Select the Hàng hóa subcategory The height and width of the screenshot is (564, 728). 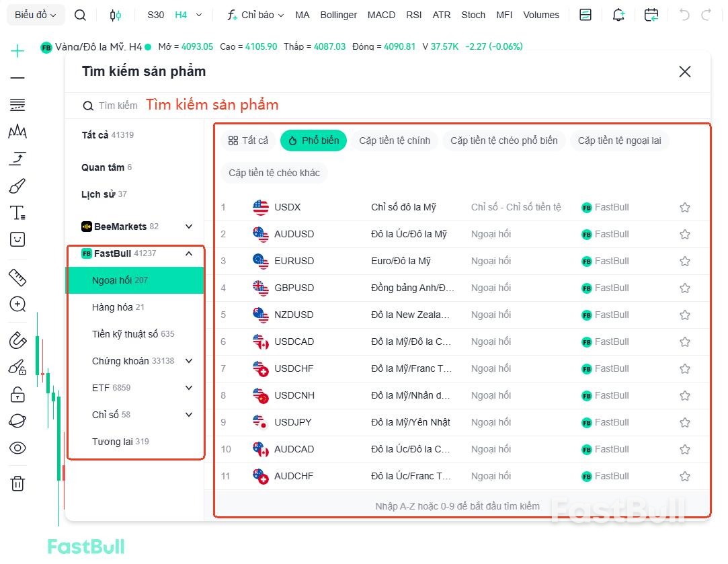pos(136,307)
